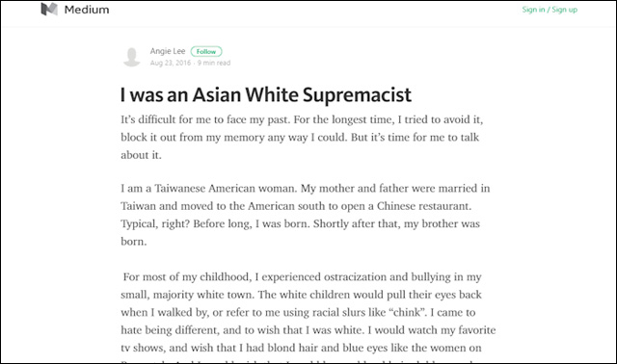Click the paragraph starting "It's difficult for me"
Viewport: 617px width, 364px height.
point(302,137)
